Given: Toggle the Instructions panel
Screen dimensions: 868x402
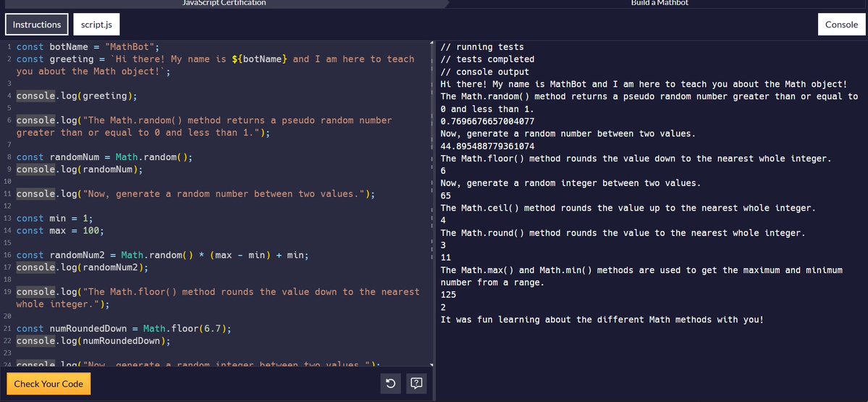Looking at the screenshot, I should tap(37, 25).
